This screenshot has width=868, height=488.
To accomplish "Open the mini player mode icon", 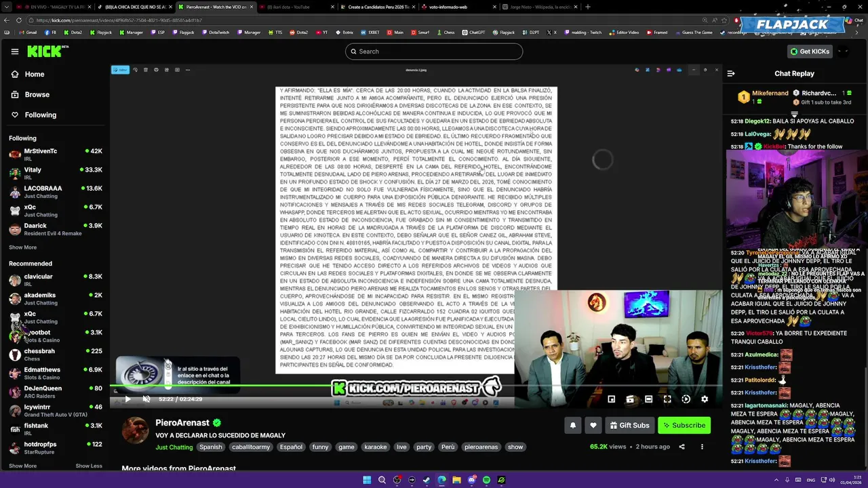I will [611, 399].
